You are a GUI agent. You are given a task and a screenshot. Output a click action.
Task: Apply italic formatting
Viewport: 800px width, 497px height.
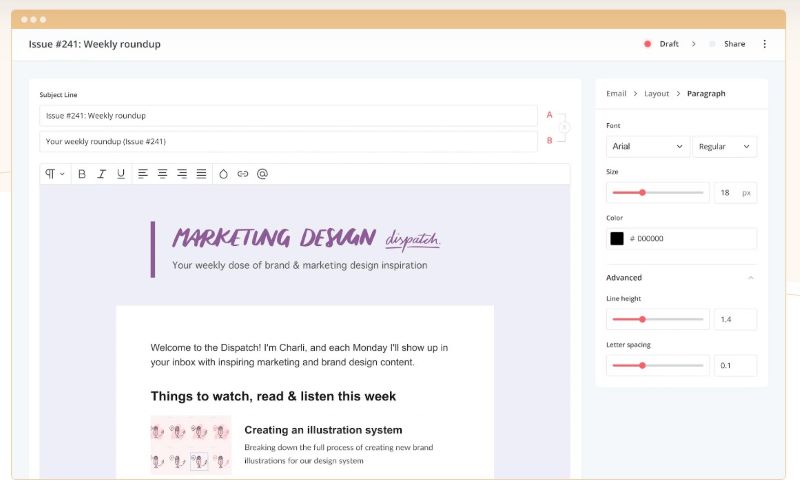point(102,174)
